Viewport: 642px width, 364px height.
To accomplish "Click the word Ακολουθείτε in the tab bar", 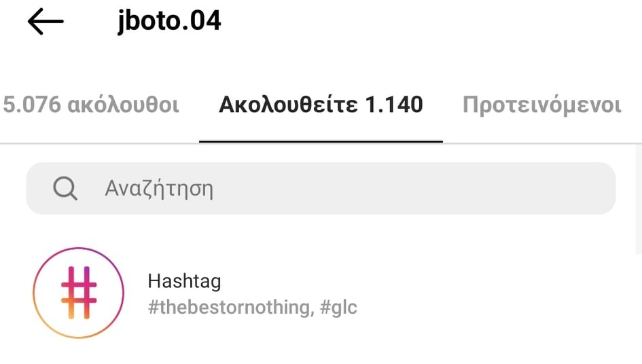I will tap(288, 105).
